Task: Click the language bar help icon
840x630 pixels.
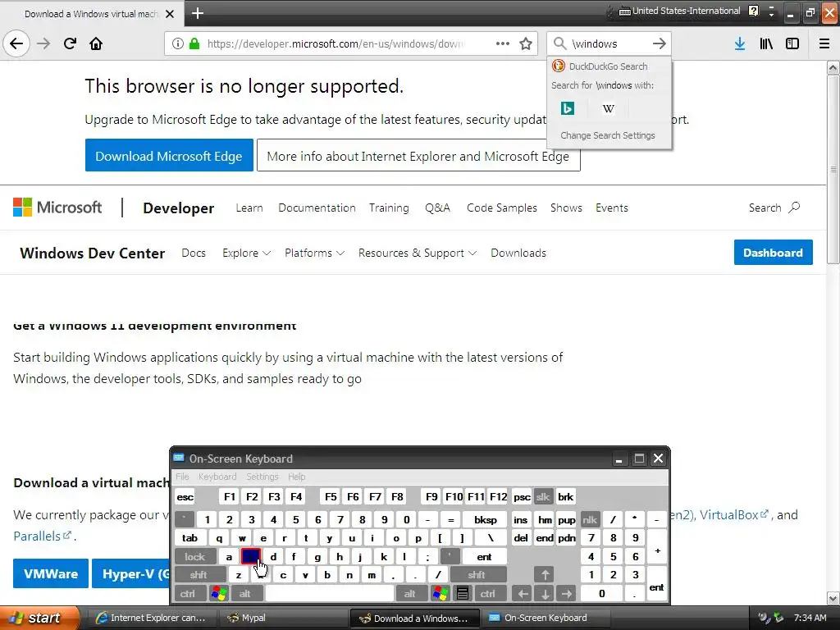Action: (x=754, y=11)
